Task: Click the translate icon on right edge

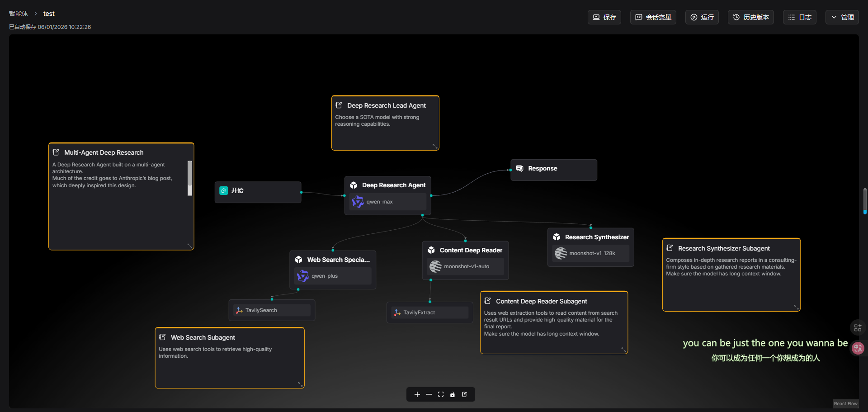Action: [x=858, y=348]
